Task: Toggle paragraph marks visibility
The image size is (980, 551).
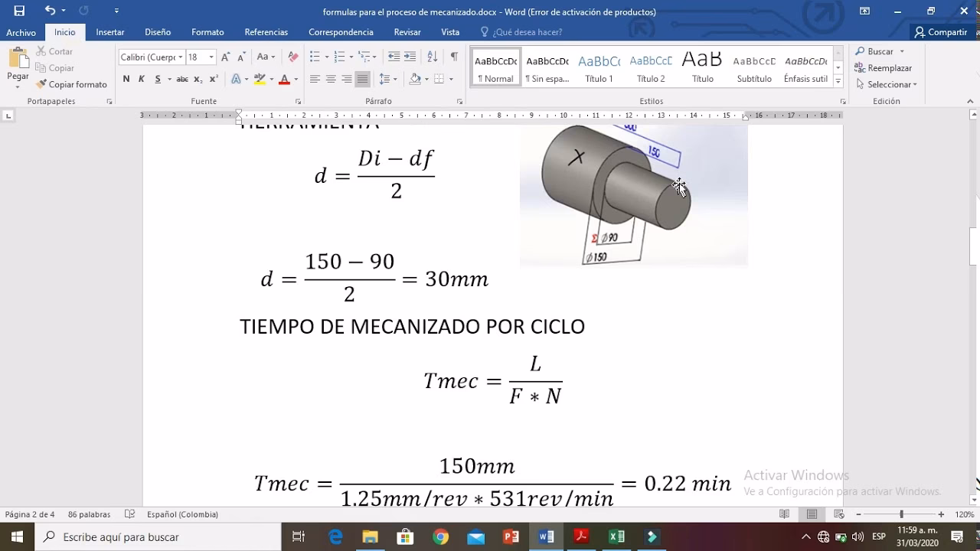Action: [x=455, y=56]
